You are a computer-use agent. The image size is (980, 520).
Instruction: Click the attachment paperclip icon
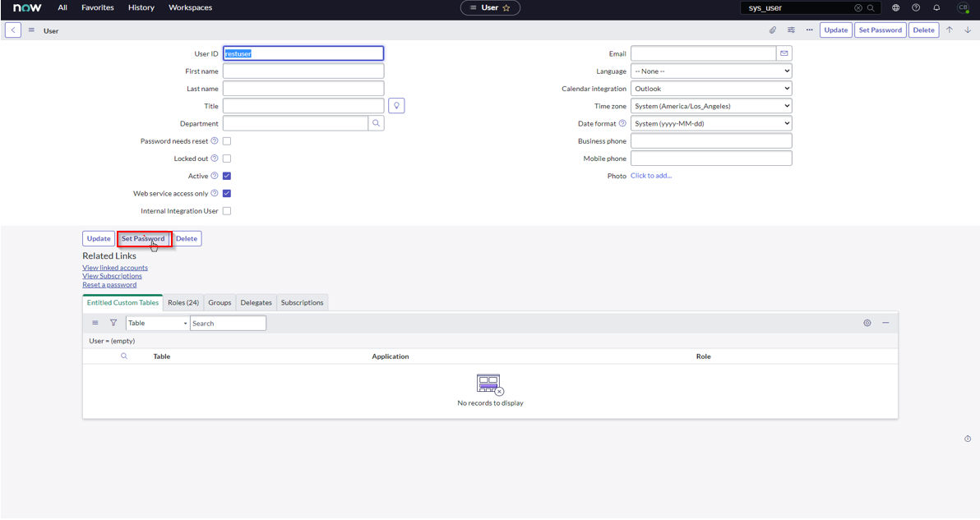(773, 30)
